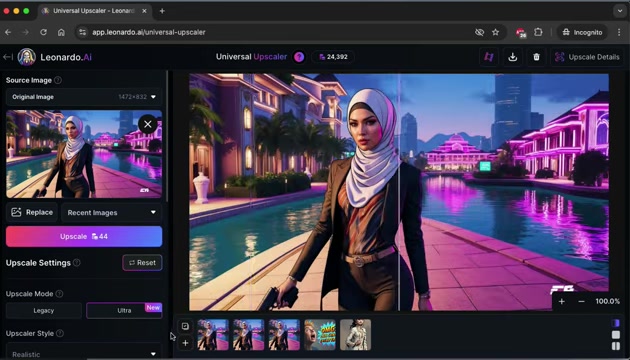This screenshot has width=630, height=360.
Task: Zoom out with the minus icon
Action: point(581,301)
